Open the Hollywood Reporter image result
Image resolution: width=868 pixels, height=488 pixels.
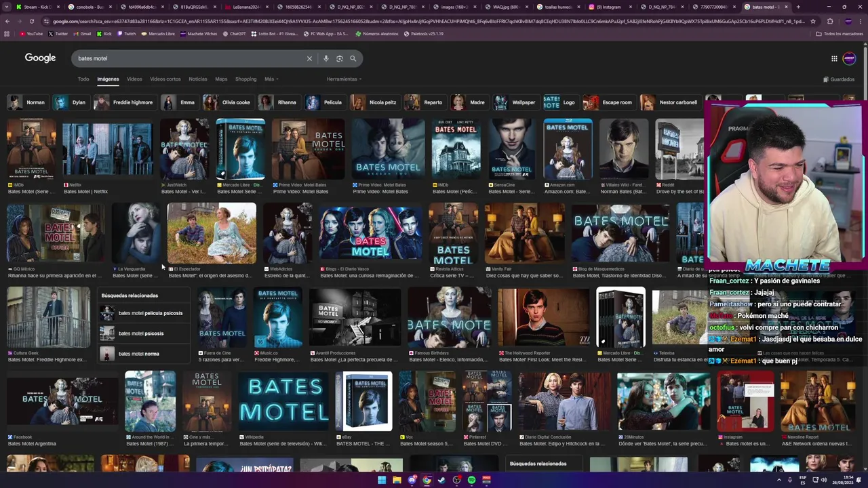[544, 317]
